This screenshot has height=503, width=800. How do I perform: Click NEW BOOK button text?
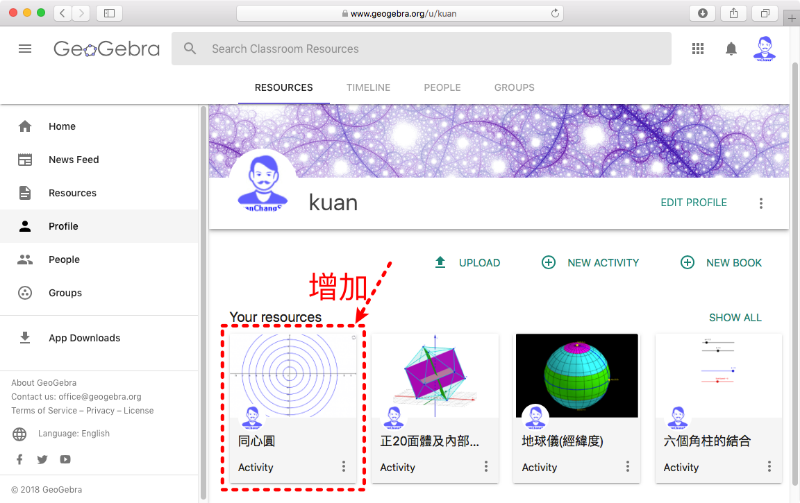pyautogui.click(x=734, y=263)
